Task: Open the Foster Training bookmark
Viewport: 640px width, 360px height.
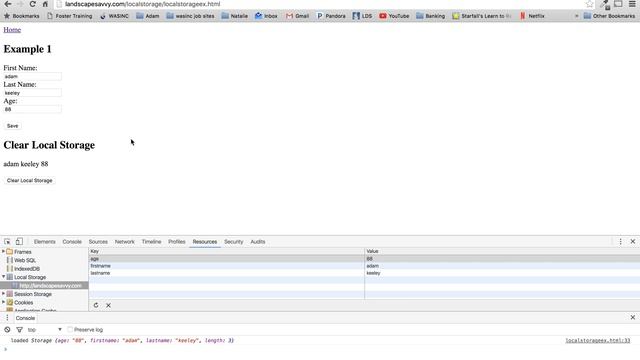Action: pyautogui.click(x=69, y=16)
